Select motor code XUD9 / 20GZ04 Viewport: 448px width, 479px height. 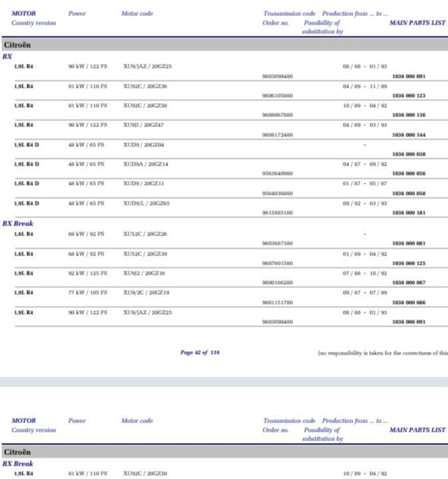tap(144, 144)
